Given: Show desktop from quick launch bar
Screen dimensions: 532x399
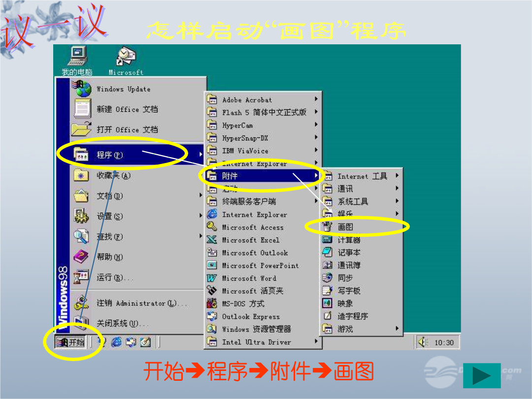Looking at the screenshot, I should pos(145,342).
